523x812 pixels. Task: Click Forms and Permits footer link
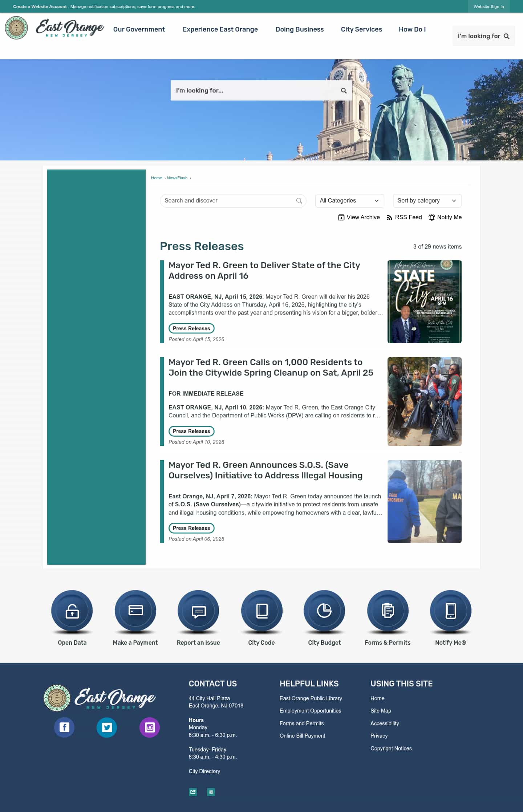point(302,723)
